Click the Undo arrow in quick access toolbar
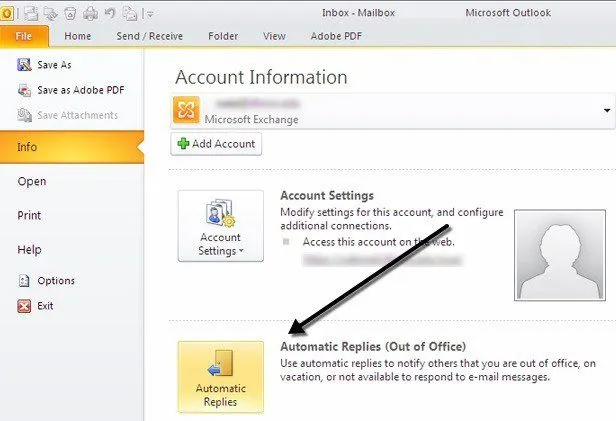The width and height of the screenshot is (616, 421). pos(110,13)
